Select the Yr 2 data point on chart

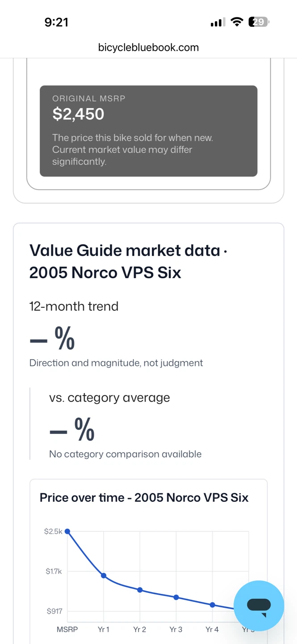pos(140,590)
